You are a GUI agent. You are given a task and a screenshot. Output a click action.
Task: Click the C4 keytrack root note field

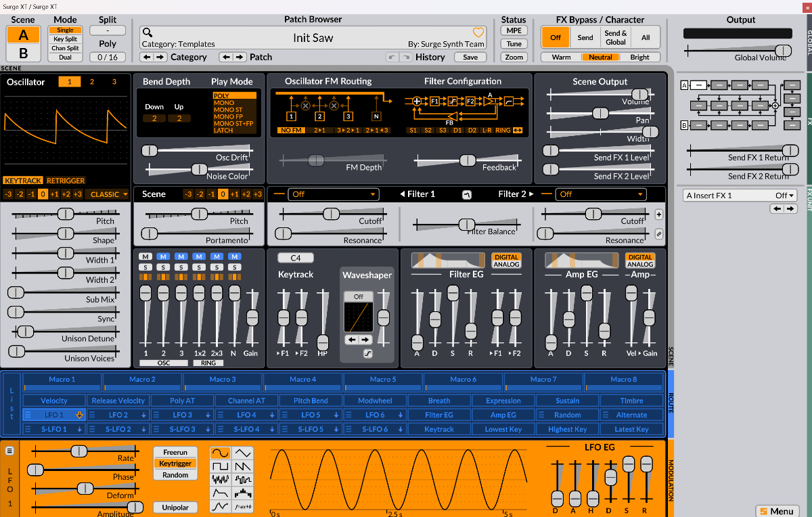pyautogui.click(x=296, y=258)
